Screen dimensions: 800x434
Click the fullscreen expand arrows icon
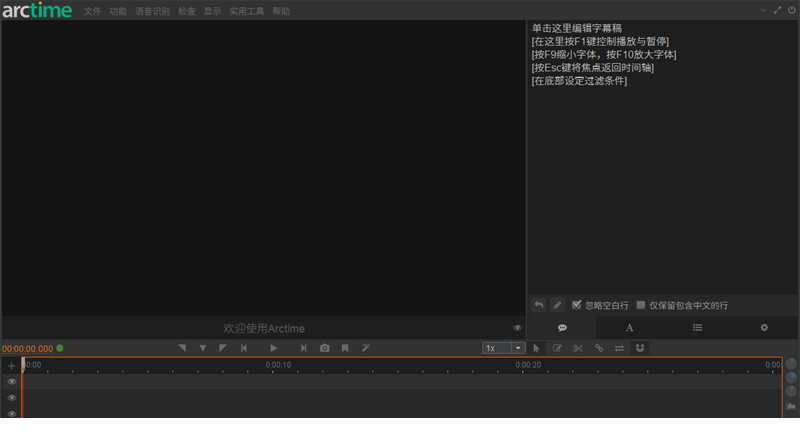[x=778, y=10]
